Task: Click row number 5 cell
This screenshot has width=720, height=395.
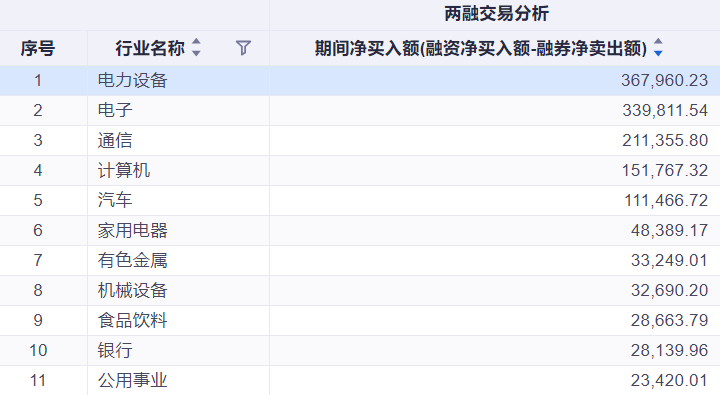Action: (43, 200)
